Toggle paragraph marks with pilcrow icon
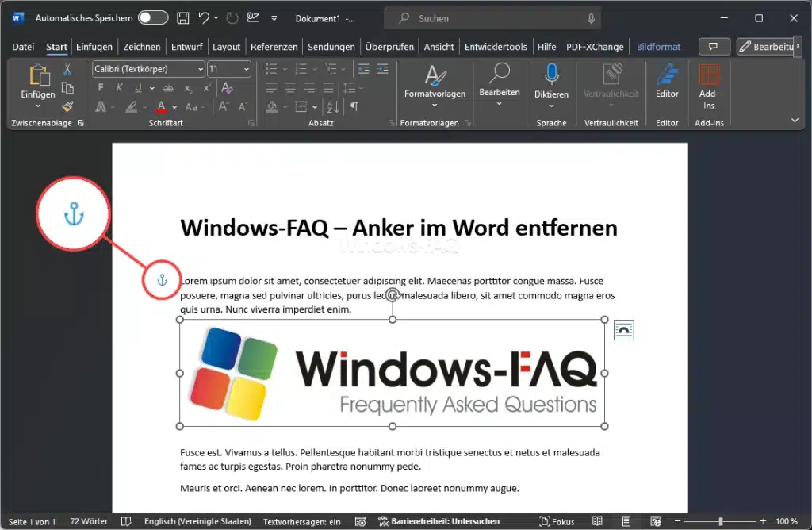Image resolution: width=812 pixels, height=530 pixels. click(354, 107)
